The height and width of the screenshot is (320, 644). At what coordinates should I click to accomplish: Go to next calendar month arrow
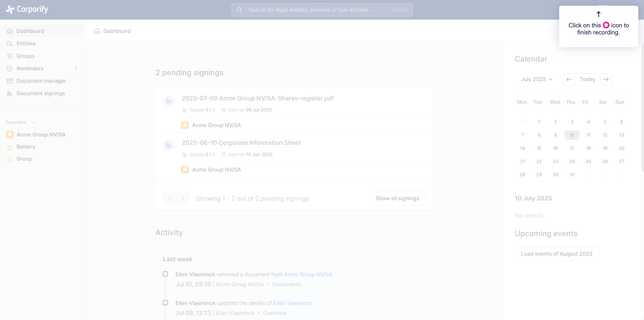click(606, 79)
